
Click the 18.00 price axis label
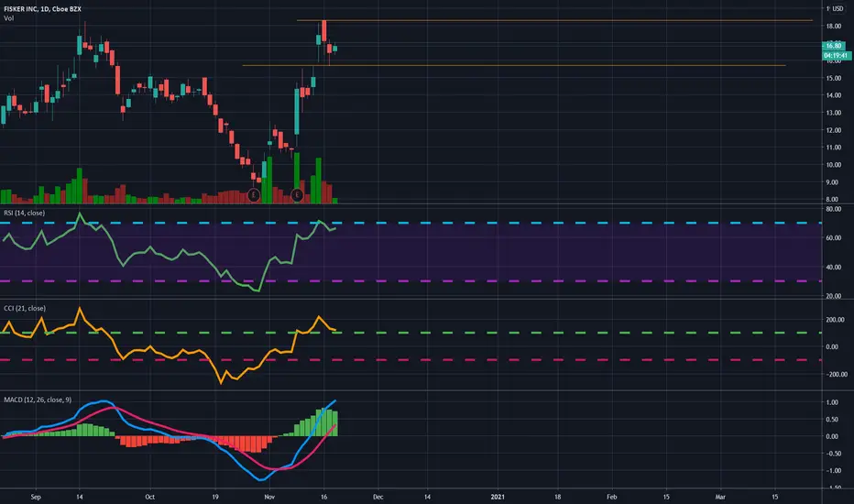pyautogui.click(x=834, y=27)
